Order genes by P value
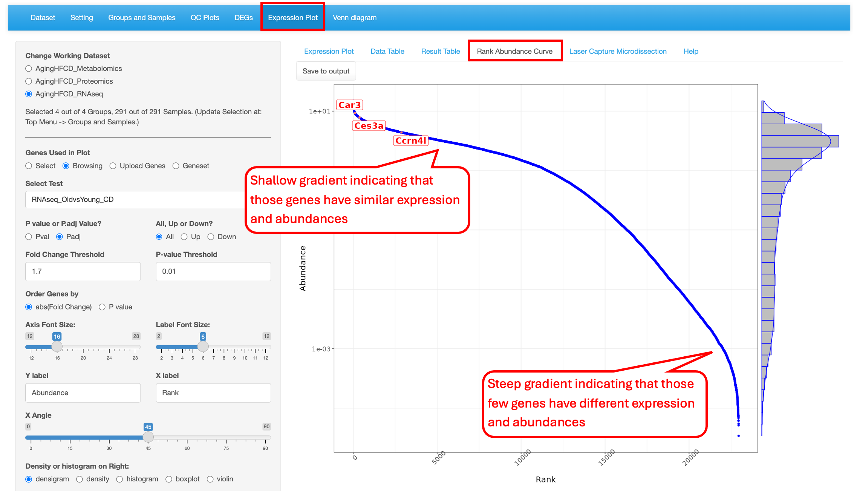The height and width of the screenshot is (504, 854). pos(102,307)
